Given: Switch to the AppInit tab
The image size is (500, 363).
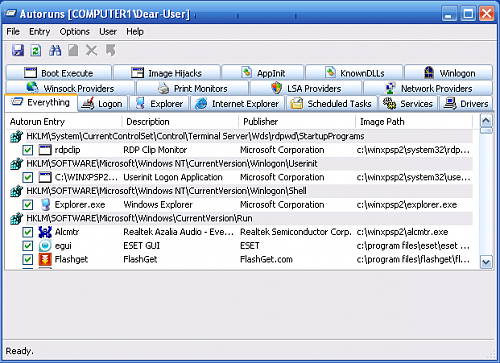Looking at the screenshot, I should pos(263,73).
